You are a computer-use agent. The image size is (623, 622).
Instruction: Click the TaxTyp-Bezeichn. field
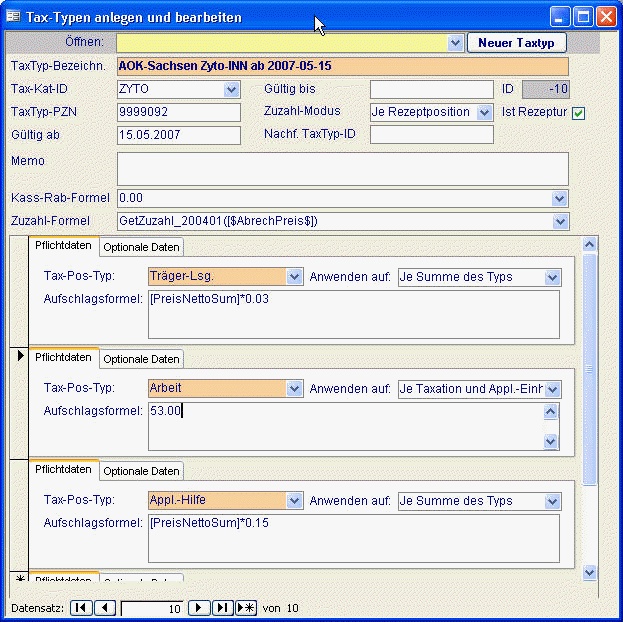coord(343,66)
